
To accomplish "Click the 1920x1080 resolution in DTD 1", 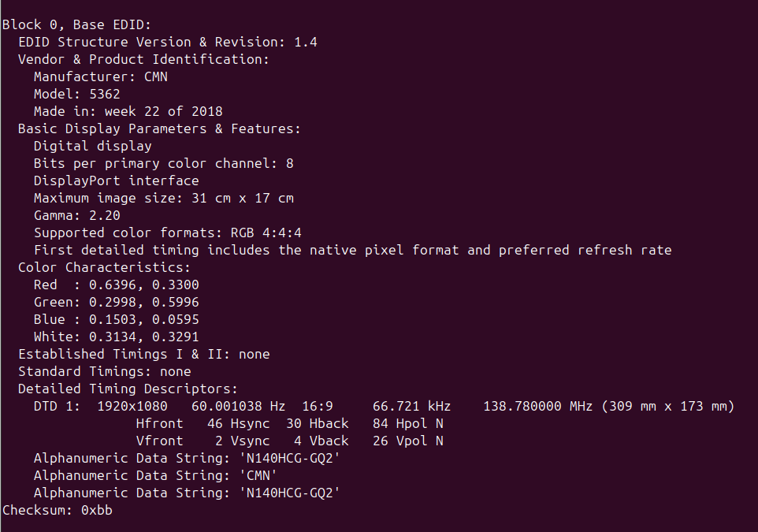I will point(132,406).
